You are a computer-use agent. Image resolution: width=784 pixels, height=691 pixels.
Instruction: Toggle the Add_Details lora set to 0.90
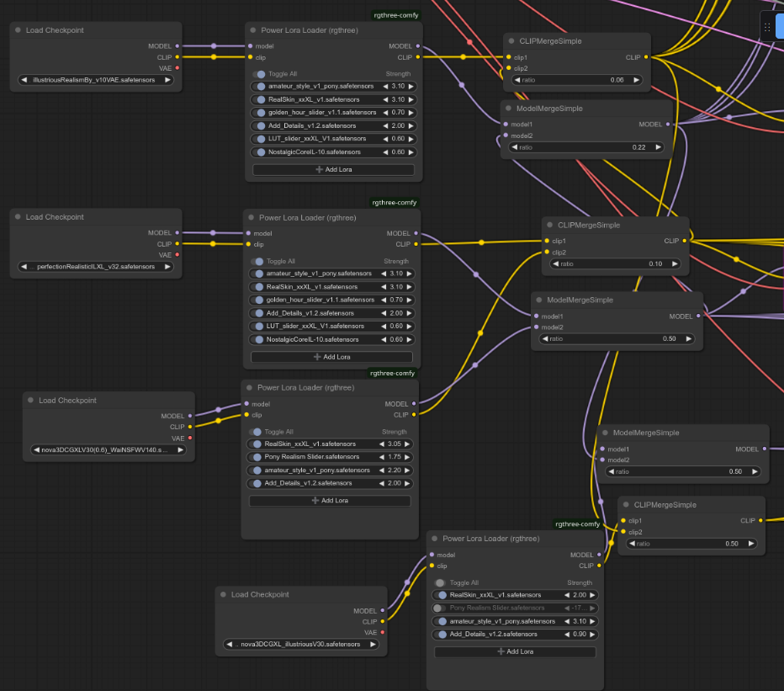coord(441,634)
